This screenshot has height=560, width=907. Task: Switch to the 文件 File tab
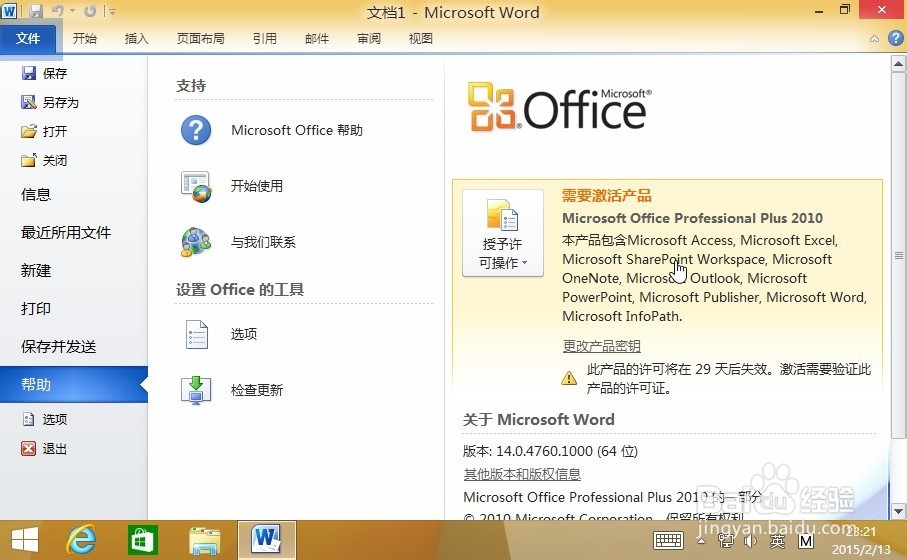tap(28, 39)
